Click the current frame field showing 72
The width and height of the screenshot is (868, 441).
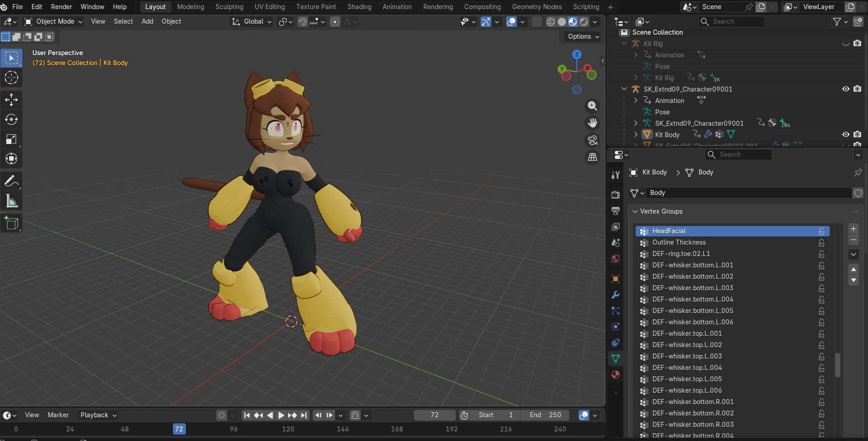tap(435, 415)
